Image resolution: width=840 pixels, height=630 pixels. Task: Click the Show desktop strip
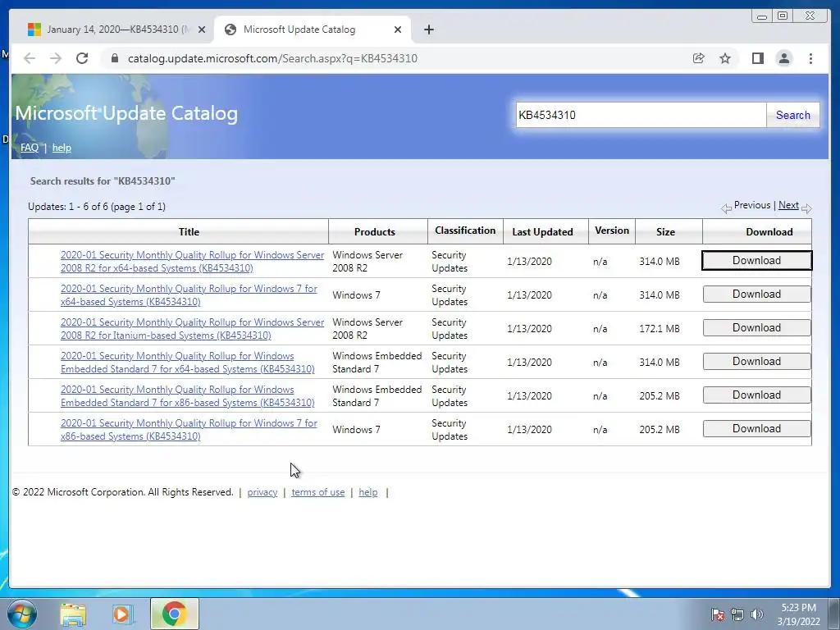tap(834, 614)
